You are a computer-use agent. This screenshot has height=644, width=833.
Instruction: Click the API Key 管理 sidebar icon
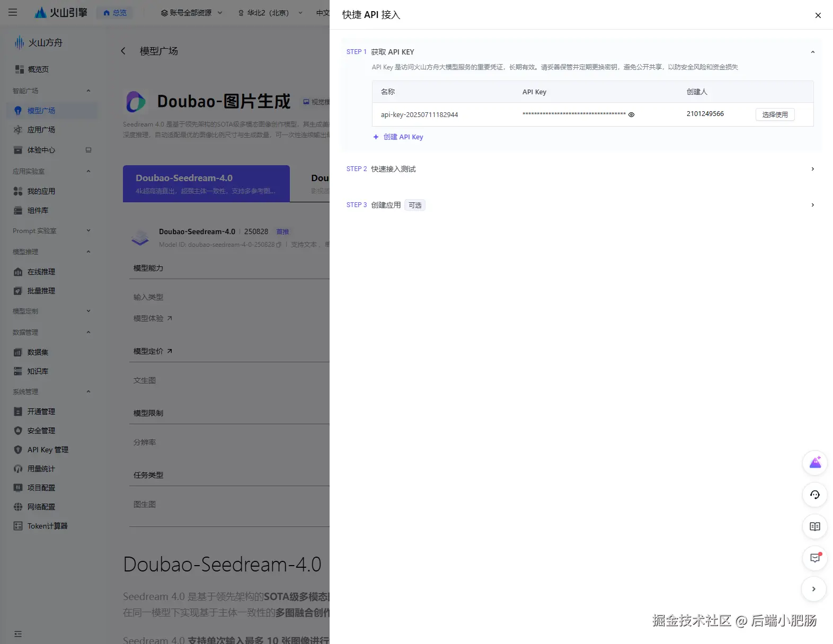point(18,450)
